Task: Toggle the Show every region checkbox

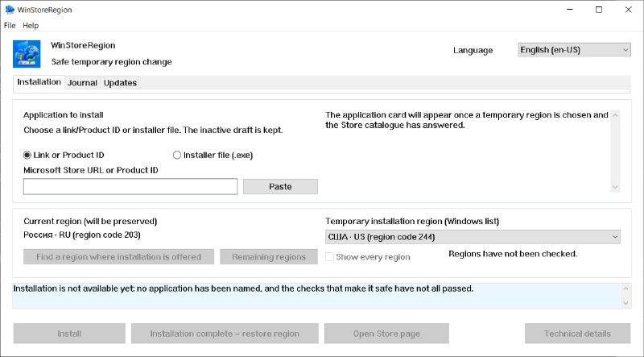Action: [368, 256]
